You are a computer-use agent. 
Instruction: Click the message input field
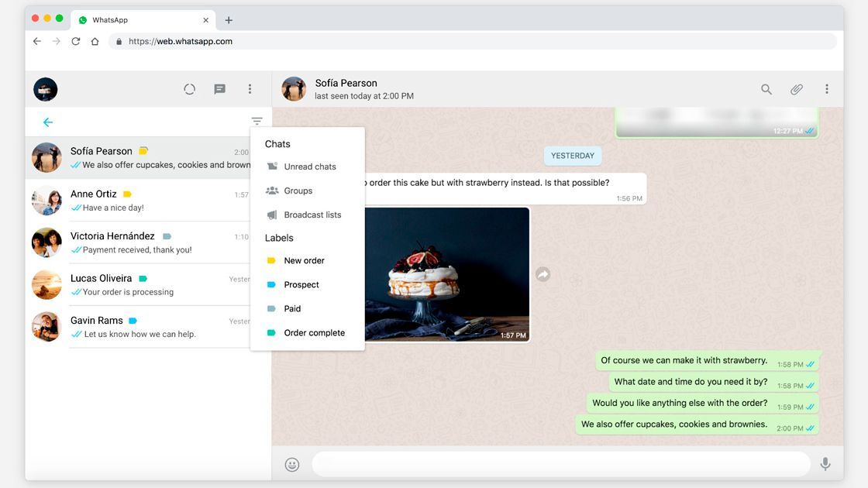click(x=560, y=464)
